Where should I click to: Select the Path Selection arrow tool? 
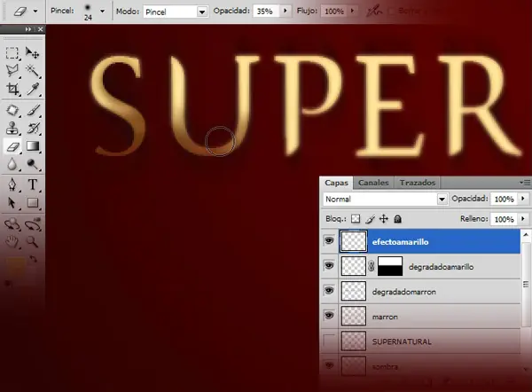[x=12, y=202]
